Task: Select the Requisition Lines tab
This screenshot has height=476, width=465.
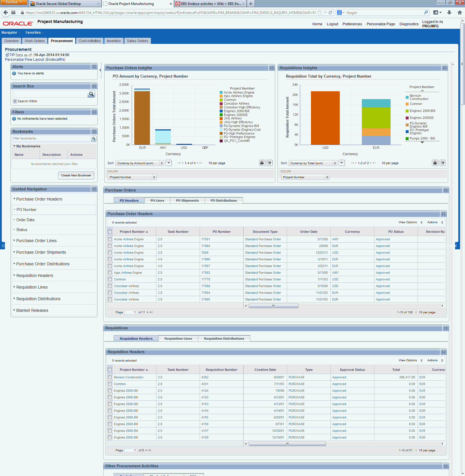Action: (x=178, y=339)
